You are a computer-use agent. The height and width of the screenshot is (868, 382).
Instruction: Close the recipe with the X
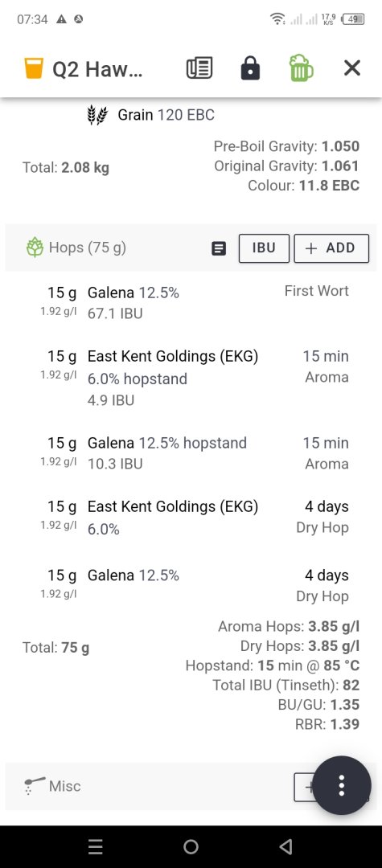tap(352, 68)
